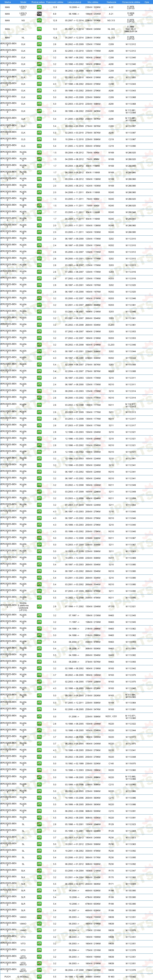Click fuel icon in the W251, V251 row
153x980 pixels.
39,717
